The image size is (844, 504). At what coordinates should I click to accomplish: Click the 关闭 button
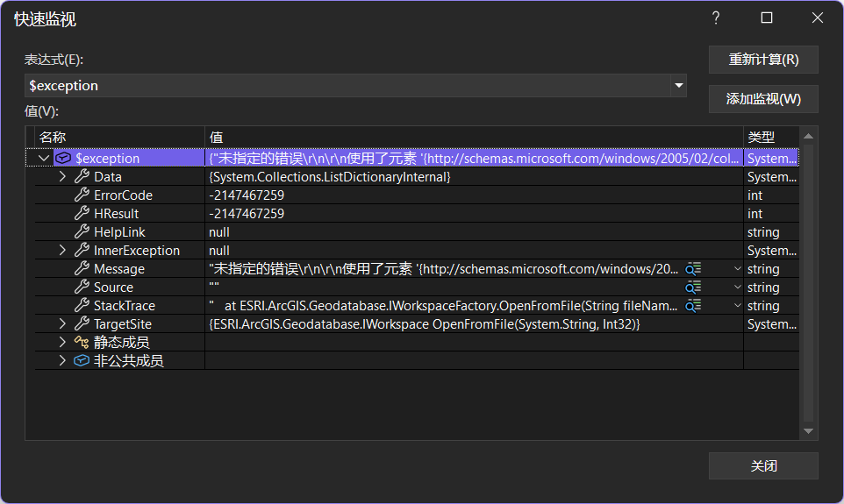(763, 465)
